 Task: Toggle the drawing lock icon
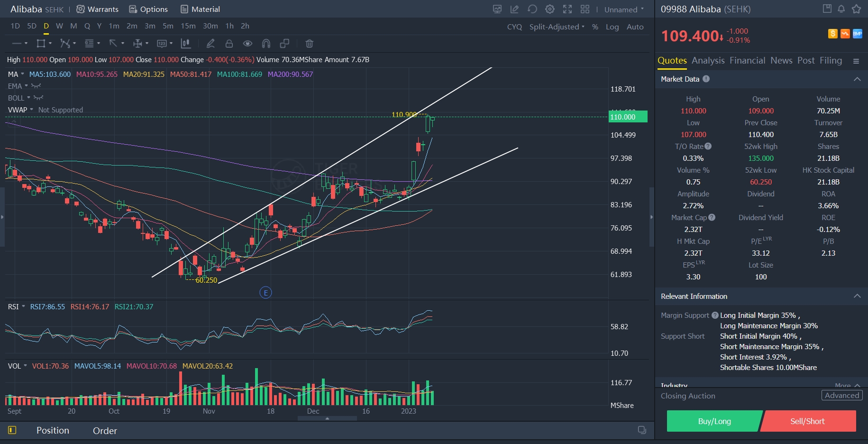click(229, 44)
